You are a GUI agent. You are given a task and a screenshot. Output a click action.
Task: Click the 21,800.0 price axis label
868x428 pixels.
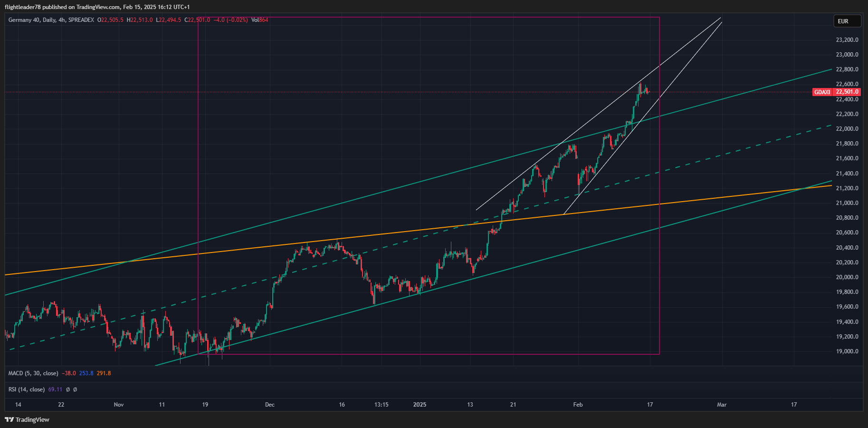(847, 144)
